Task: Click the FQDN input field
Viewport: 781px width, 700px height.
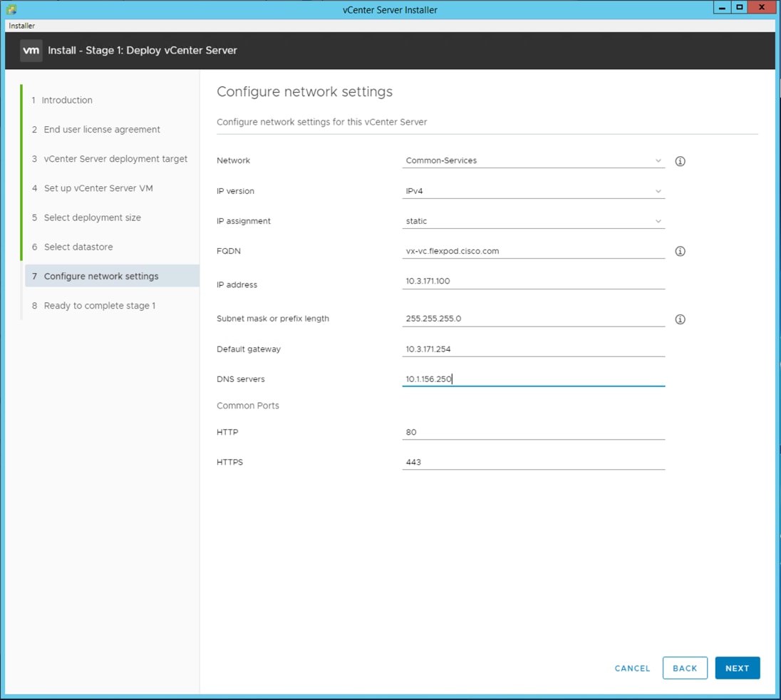Action: (x=534, y=251)
